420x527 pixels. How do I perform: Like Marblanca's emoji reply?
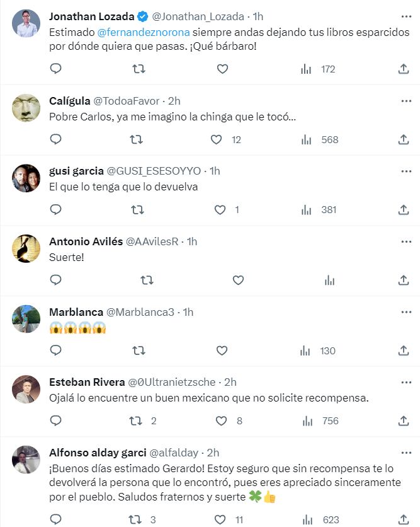point(222,351)
